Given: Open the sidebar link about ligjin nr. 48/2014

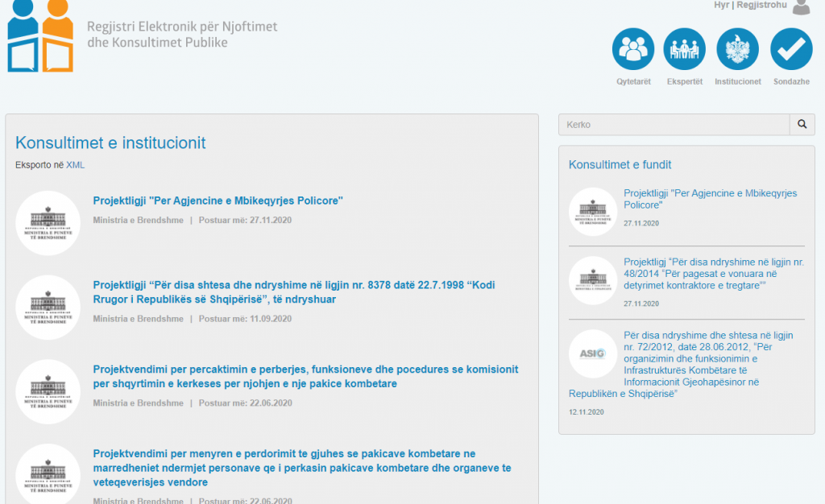Looking at the screenshot, I should pyautogui.click(x=713, y=273).
